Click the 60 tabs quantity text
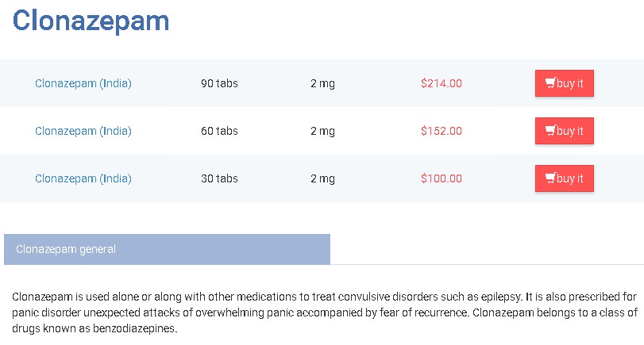The image size is (644, 345). pyautogui.click(x=219, y=131)
